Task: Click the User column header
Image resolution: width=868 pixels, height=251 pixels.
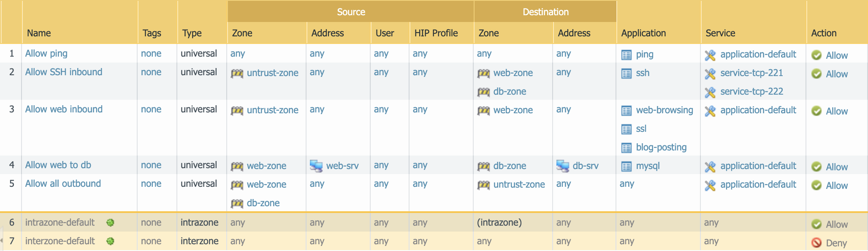Action: tap(385, 33)
